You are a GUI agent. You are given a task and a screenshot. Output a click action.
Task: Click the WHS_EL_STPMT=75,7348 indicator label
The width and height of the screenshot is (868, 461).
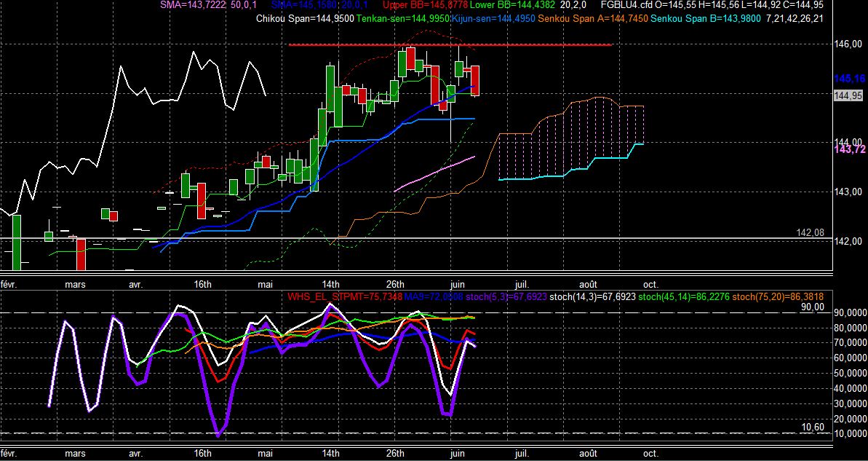345,297
